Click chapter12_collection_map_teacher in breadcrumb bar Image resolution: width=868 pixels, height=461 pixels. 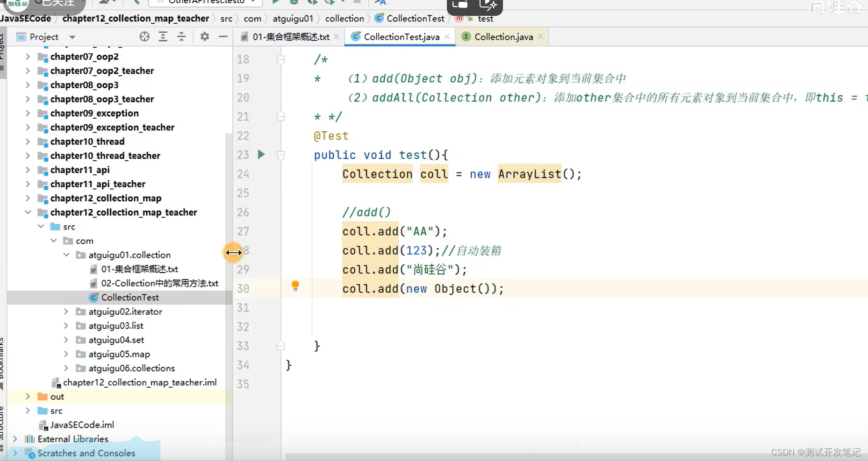(x=136, y=18)
